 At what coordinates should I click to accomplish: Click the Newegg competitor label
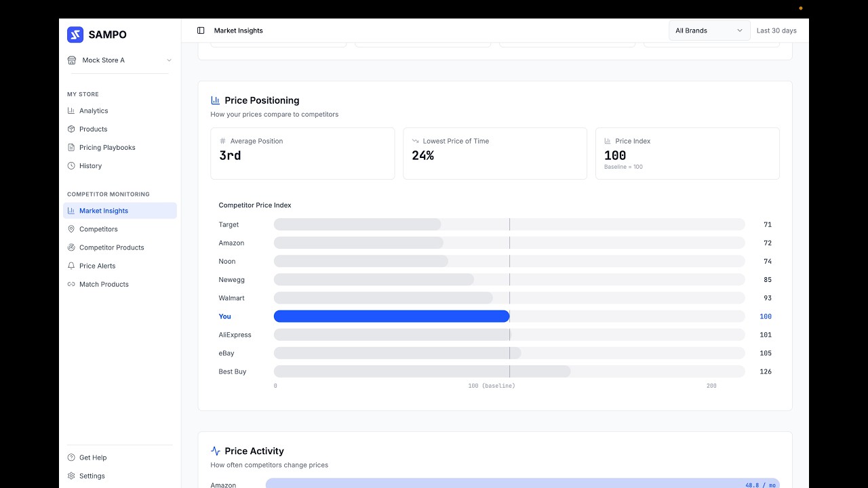point(231,279)
